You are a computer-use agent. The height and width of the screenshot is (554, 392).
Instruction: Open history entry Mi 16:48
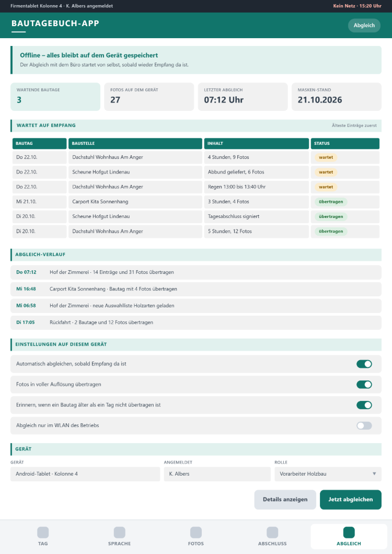(196, 289)
